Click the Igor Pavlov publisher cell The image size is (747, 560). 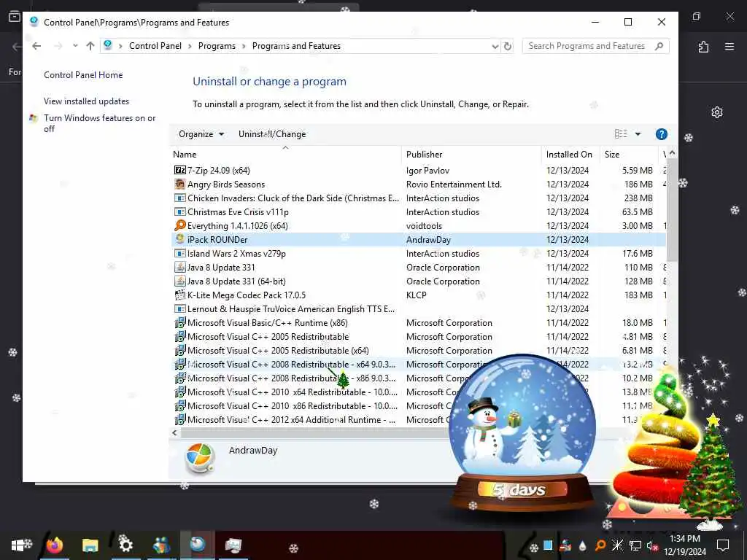[x=427, y=170]
